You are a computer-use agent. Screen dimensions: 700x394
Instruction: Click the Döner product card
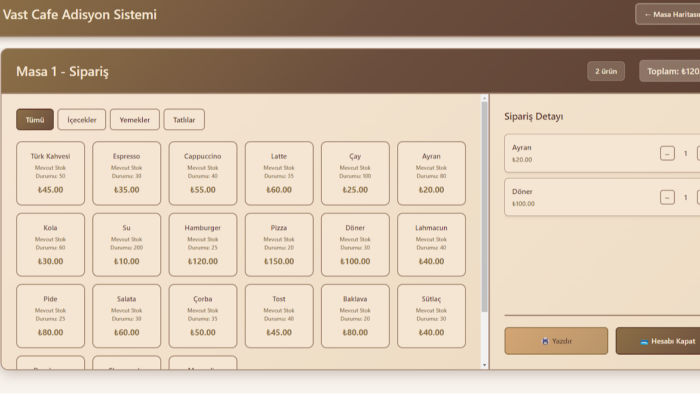(x=355, y=245)
